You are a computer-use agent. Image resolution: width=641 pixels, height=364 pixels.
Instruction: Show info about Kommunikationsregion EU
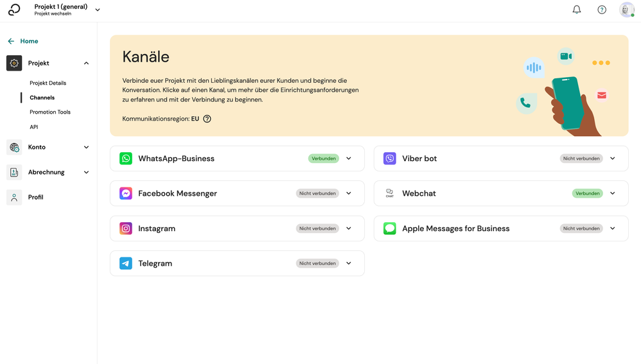tap(207, 119)
